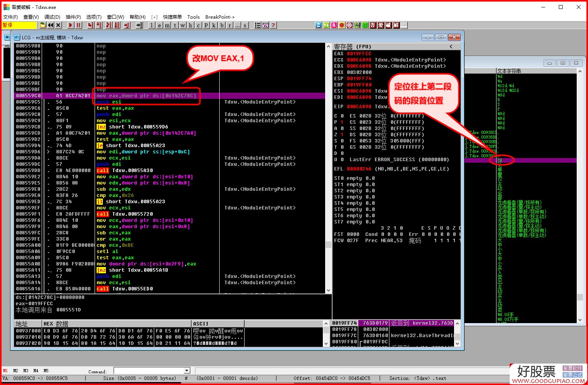Activate the M5 memory toggle
Screen dimensions: 588x385
coord(46,371)
